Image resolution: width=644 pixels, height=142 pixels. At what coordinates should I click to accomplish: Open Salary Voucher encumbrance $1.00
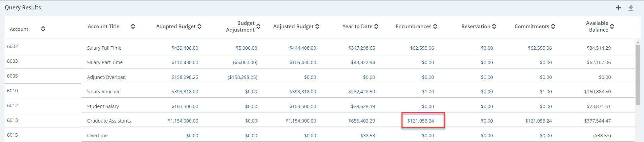(x=428, y=92)
